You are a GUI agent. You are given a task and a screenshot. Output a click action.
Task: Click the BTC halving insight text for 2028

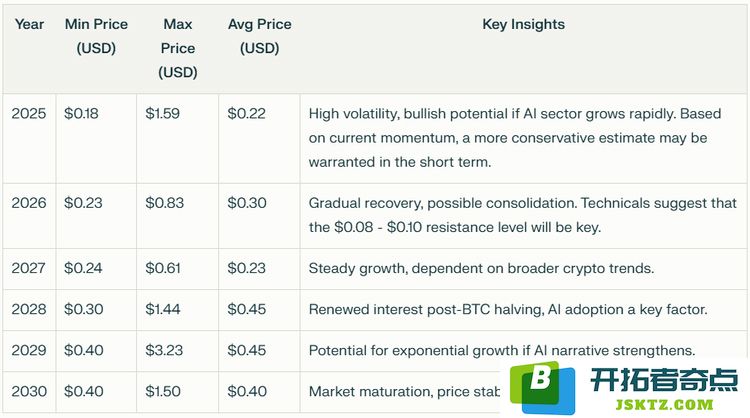point(508,309)
